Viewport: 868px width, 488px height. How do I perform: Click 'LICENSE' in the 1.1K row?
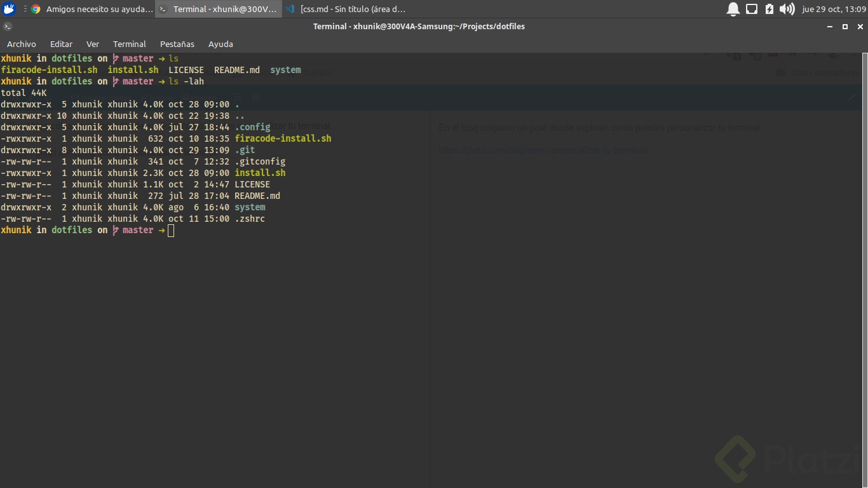tap(252, 184)
